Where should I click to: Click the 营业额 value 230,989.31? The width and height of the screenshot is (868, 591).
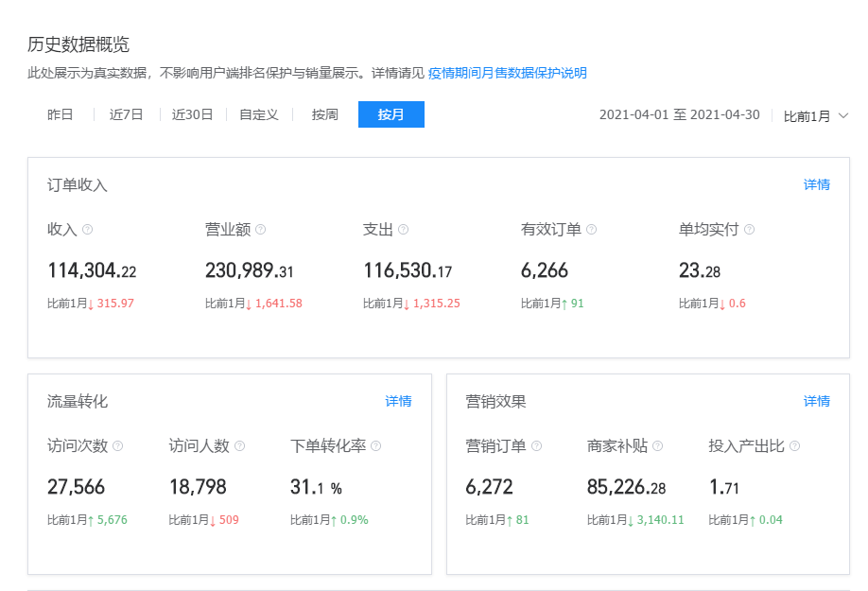(x=249, y=270)
